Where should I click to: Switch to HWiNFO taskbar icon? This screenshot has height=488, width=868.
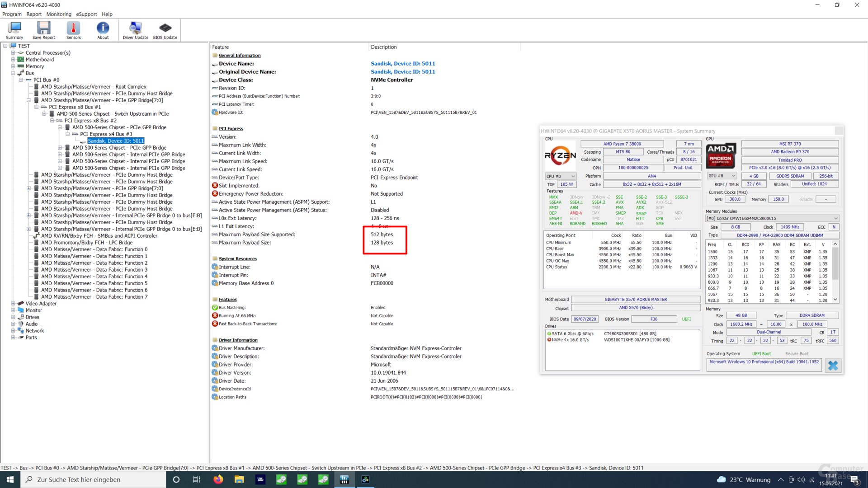click(x=344, y=479)
